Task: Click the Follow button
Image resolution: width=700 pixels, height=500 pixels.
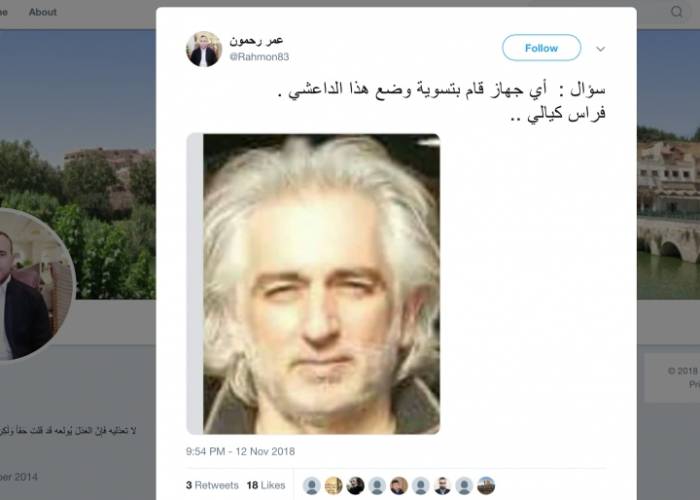Action: tap(541, 48)
